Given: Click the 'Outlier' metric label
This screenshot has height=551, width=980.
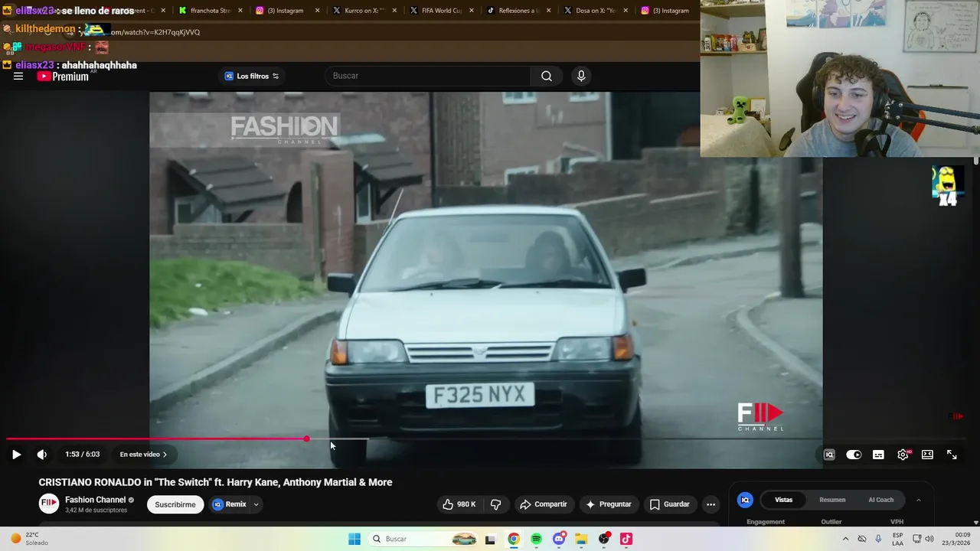Looking at the screenshot, I should coord(831,522).
